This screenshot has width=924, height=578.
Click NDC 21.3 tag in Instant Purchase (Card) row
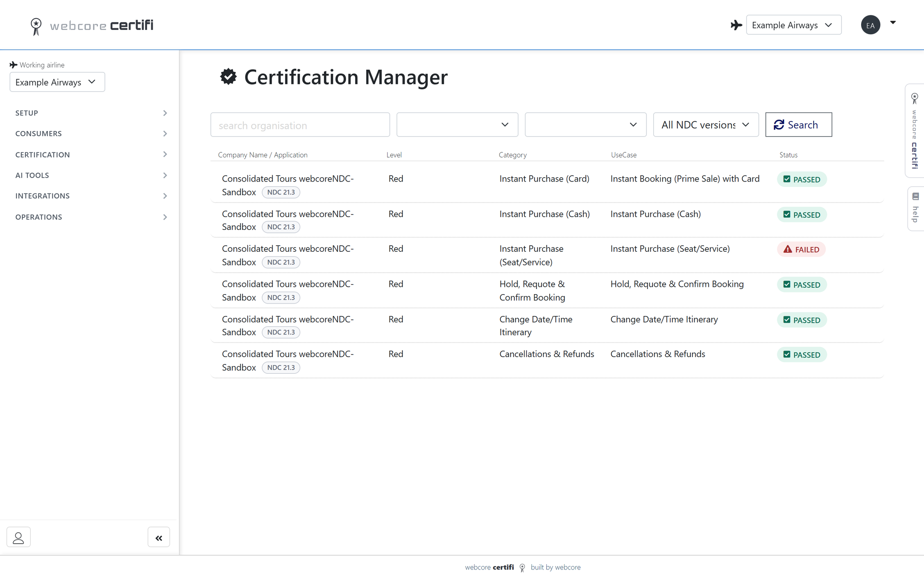(281, 192)
